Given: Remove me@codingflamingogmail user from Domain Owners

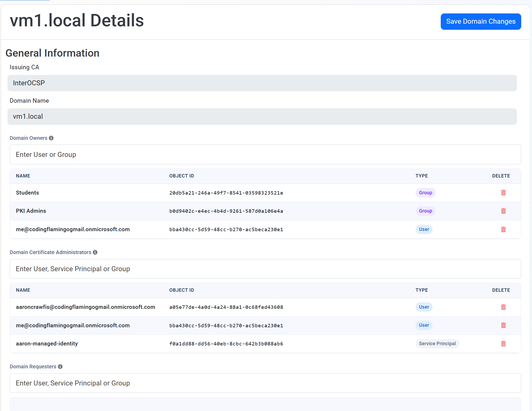Looking at the screenshot, I should [x=503, y=229].
